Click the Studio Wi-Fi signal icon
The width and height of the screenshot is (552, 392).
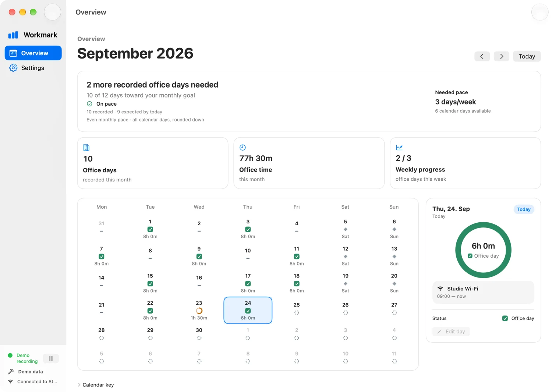[x=440, y=289]
